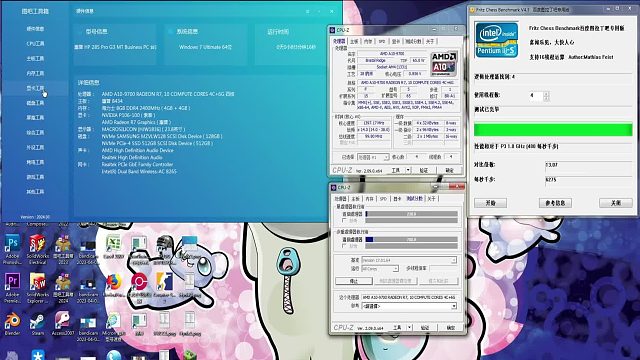Screen dimensions: 640x360
Task: Click the Intel Pentium logo in Fritz Benchmark
Action: 496,40
